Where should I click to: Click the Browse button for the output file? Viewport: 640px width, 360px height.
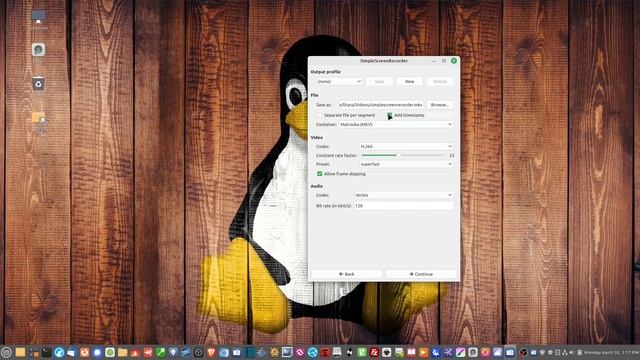tap(440, 105)
